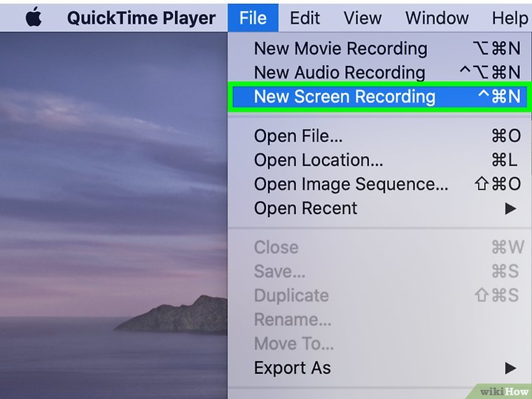The height and width of the screenshot is (399, 532).
Task: Open the View menu
Action: tap(363, 18)
